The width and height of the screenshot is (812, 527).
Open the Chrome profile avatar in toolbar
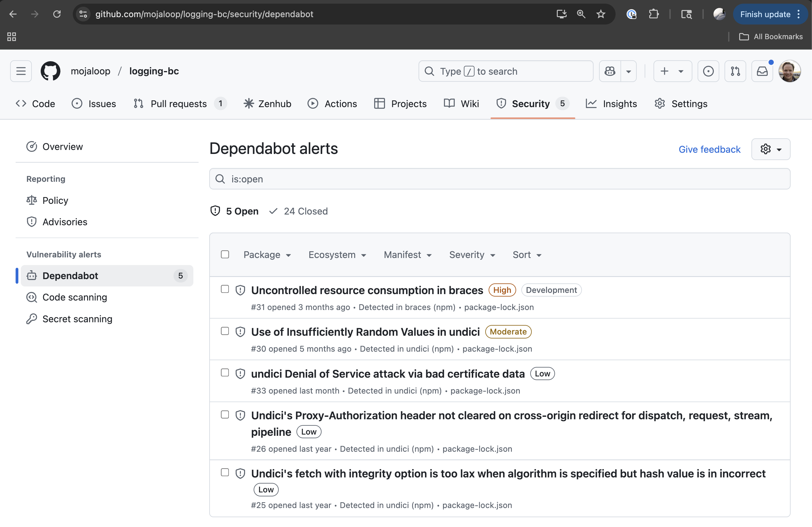click(x=719, y=14)
